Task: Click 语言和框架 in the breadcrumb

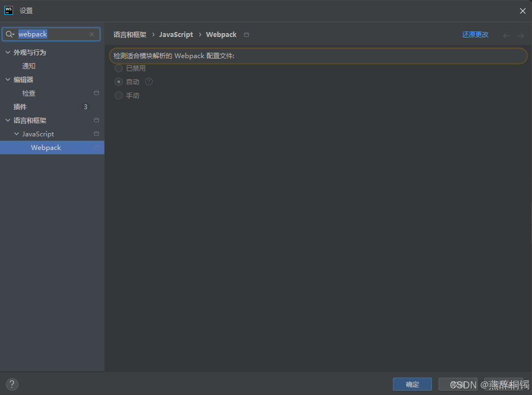Action: tap(130, 35)
